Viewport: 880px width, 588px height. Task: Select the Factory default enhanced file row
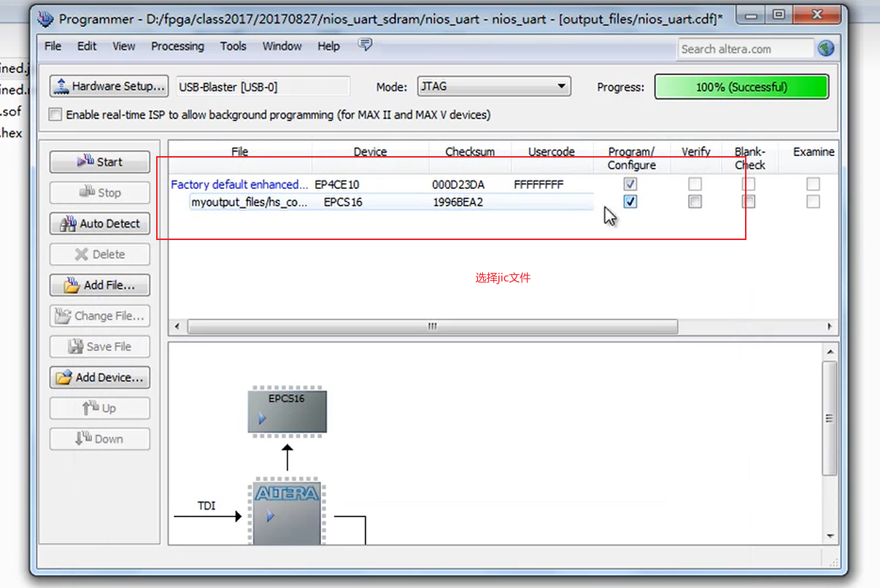(x=239, y=185)
